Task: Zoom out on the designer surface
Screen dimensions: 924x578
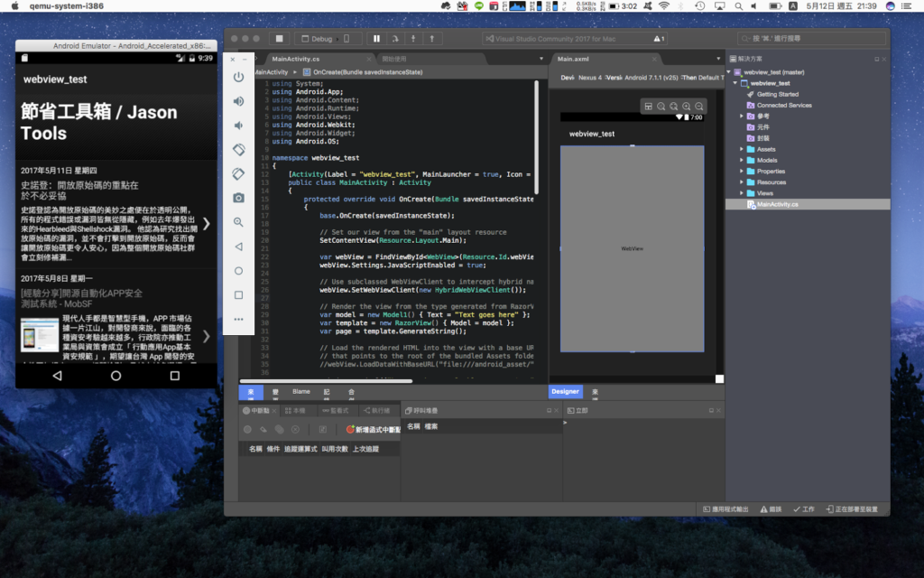Action: 699,107
